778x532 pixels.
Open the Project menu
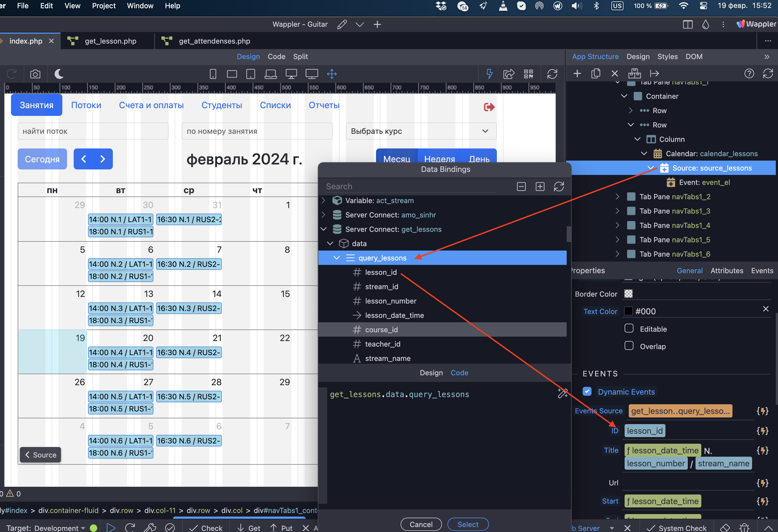[x=103, y=6]
